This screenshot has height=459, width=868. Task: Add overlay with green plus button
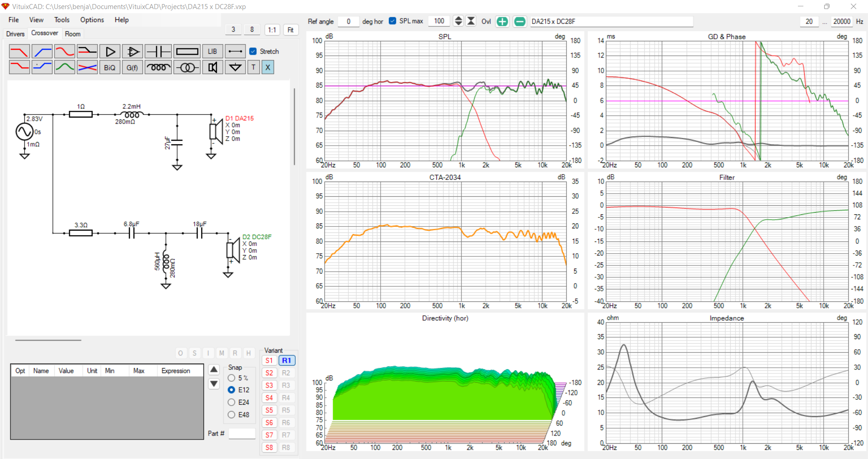[502, 21]
